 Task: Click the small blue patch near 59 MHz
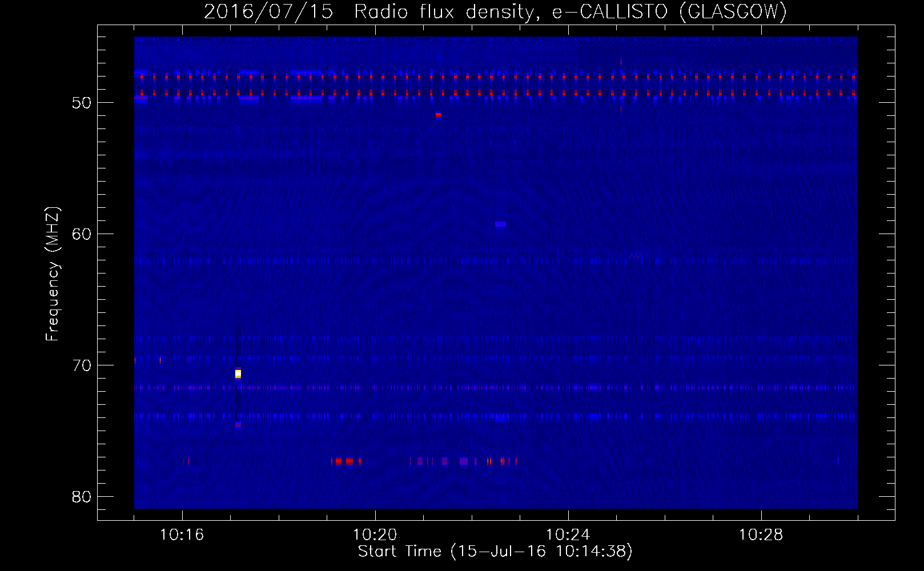500,224
